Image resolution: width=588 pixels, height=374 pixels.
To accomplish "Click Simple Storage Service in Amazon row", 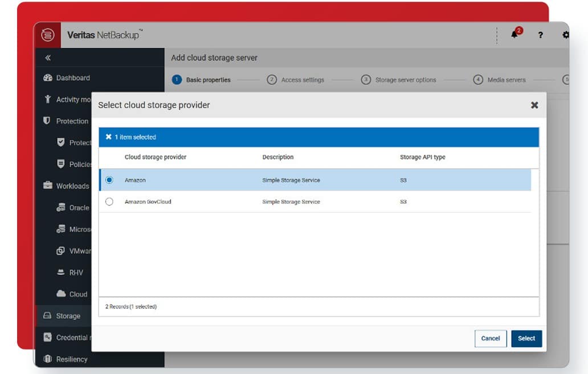I will pos(291,180).
